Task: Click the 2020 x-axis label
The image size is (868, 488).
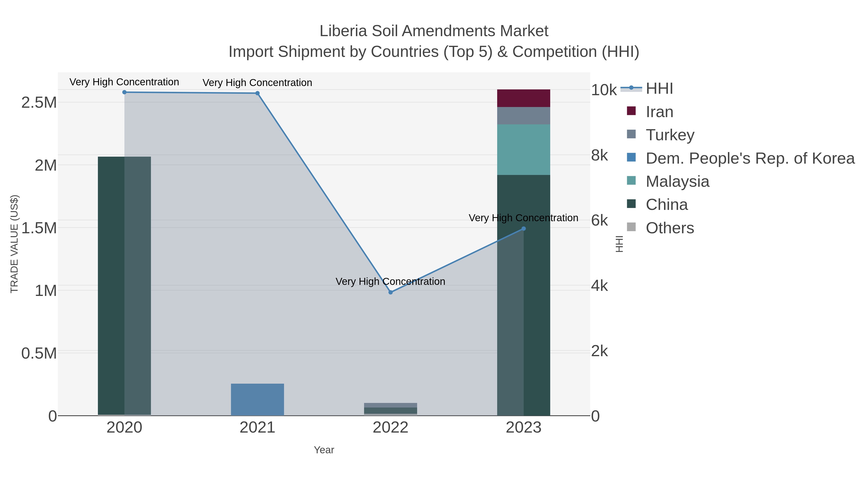Action: (x=124, y=428)
